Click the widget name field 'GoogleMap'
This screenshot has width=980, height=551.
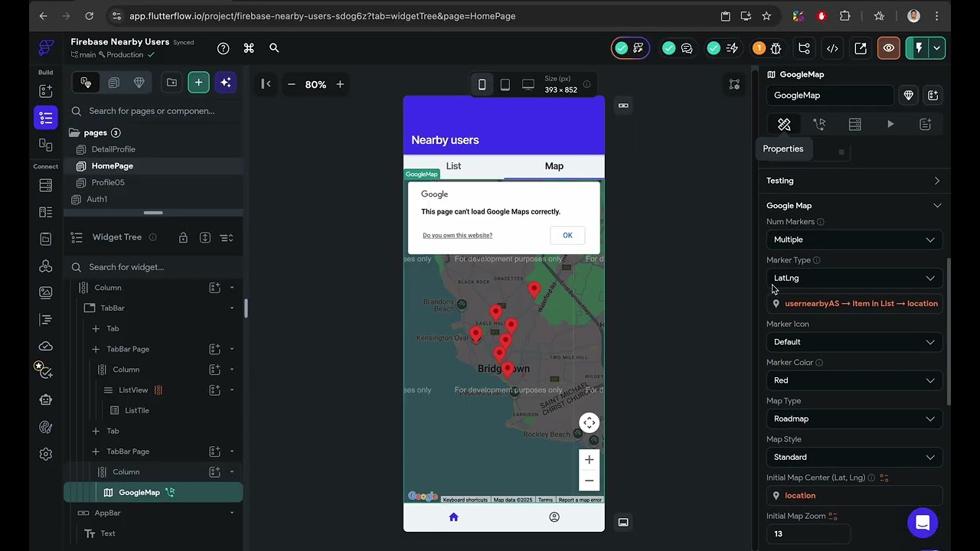point(830,95)
